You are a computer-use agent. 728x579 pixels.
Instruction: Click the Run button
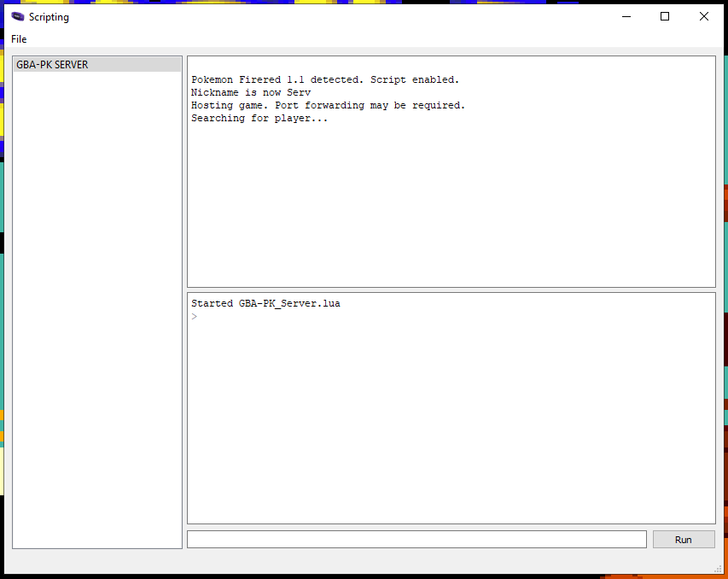pos(683,539)
